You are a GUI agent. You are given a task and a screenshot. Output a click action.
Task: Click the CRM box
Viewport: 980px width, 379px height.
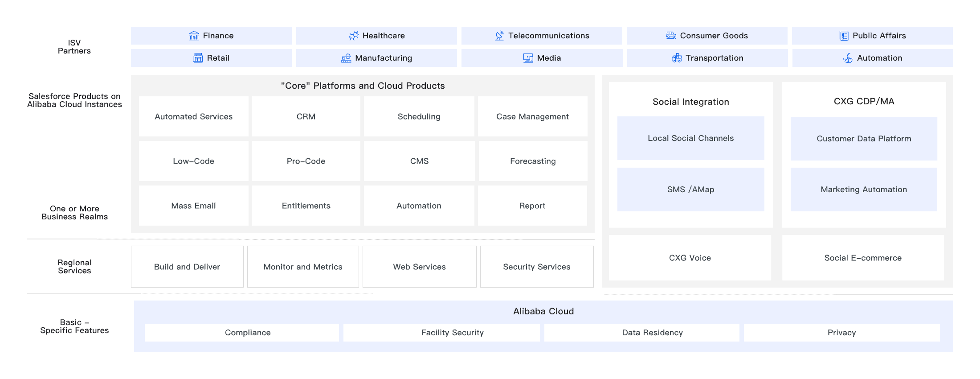click(x=306, y=116)
